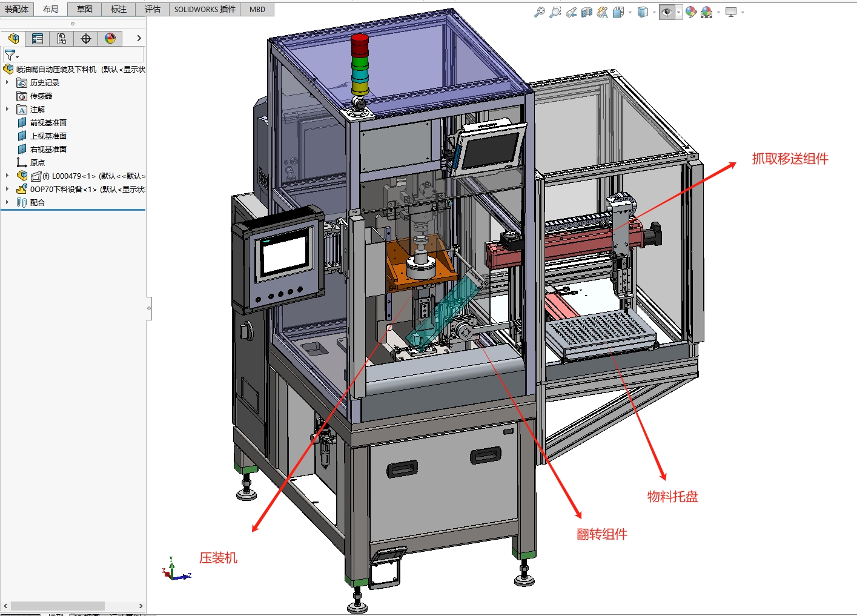Select the Zoom to Area tool
The height and width of the screenshot is (616, 857).
click(x=555, y=12)
